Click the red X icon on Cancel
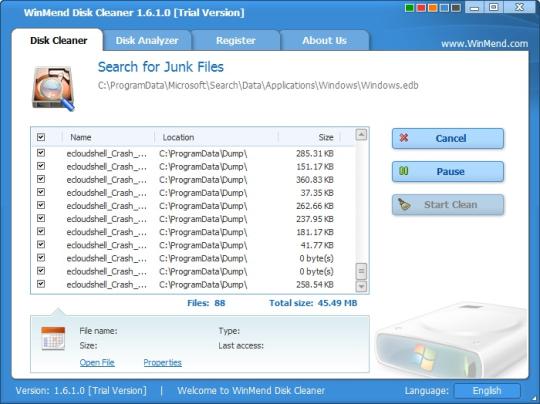 (x=404, y=138)
